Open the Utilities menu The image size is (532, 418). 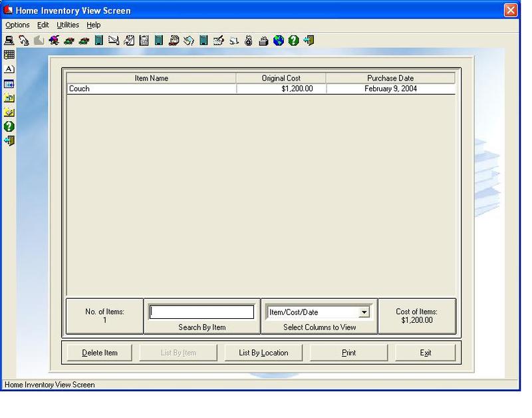pyautogui.click(x=68, y=25)
